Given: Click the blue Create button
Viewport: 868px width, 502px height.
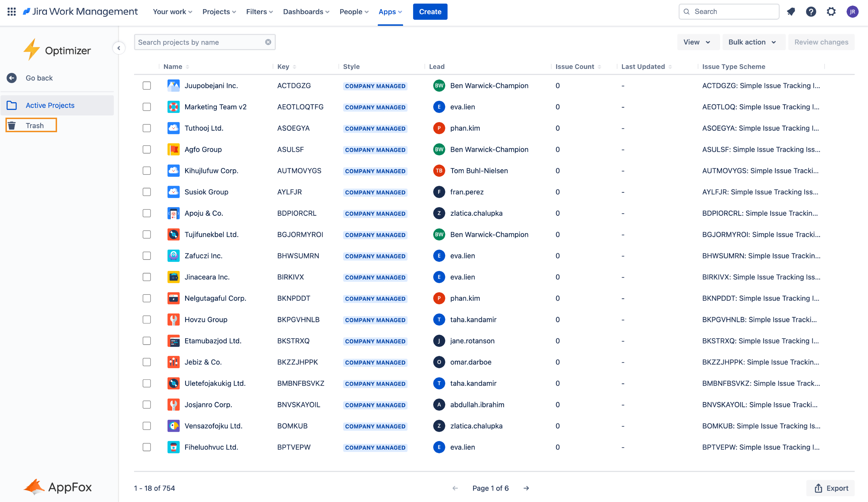Looking at the screenshot, I should point(430,12).
